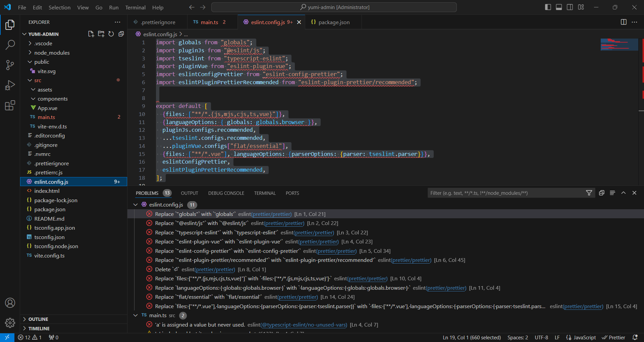The image size is (644, 342).
Task: Show the DEBUG CONSOLE panel tab
Action: tap(226, 193)
